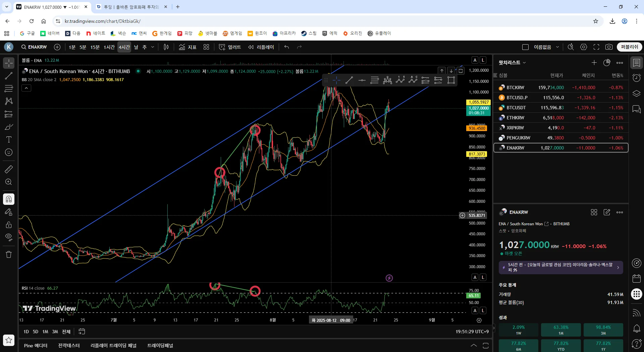Viewport: 644px width, 352px height.
Task: Create an 얼러트 alert
Action: tap(230, 47)
